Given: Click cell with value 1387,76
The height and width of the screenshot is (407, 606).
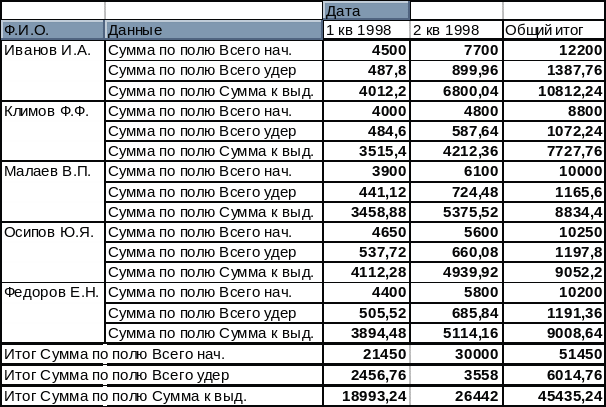Looking at the screenshot, I should click(554, 71).
